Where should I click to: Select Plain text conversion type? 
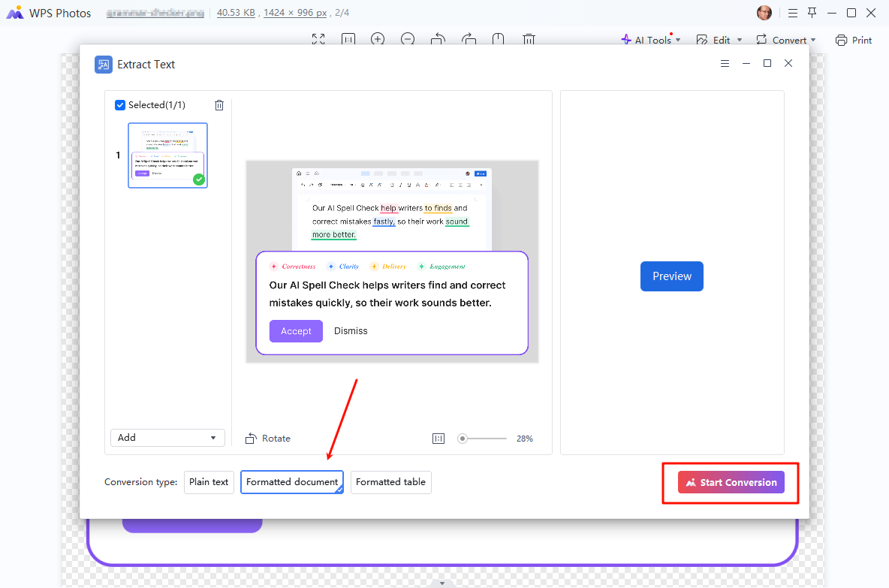tap(209, 482)
